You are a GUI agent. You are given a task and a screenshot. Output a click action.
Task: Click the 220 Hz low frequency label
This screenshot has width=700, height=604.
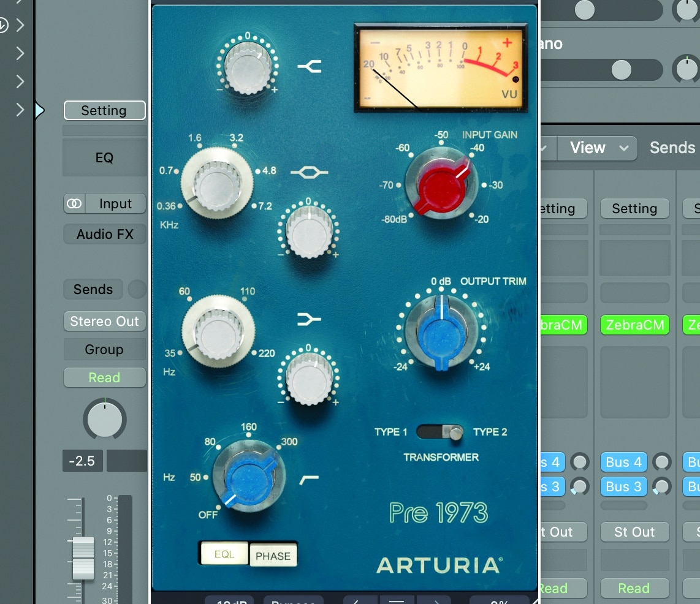(267, 353)
